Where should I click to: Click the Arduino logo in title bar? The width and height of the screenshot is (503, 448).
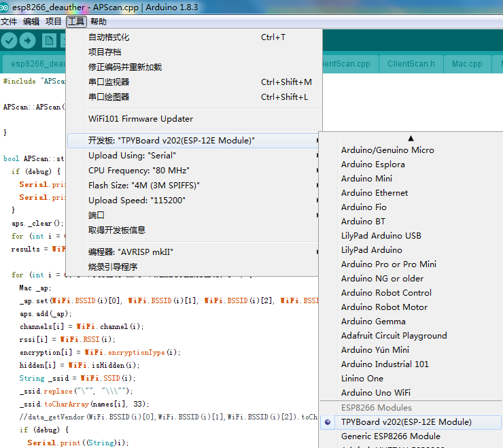point(6,7)
